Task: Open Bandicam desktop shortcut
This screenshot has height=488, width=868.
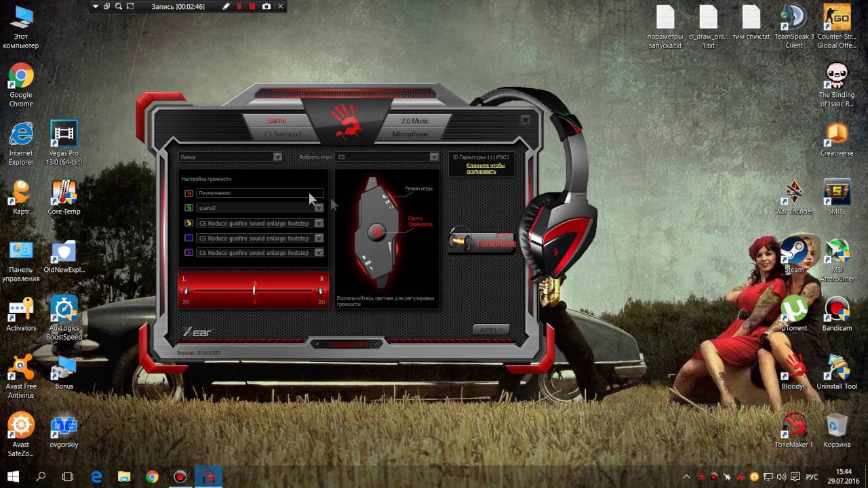Action: (x=837, y=314)
